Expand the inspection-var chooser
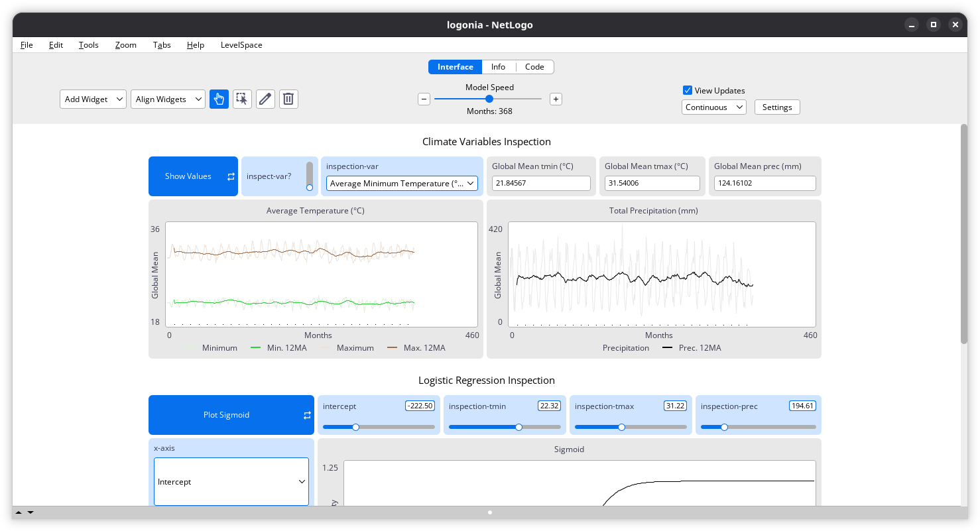Image resolution: width=980 pixels, height=531 pixels. coord(402,184)
